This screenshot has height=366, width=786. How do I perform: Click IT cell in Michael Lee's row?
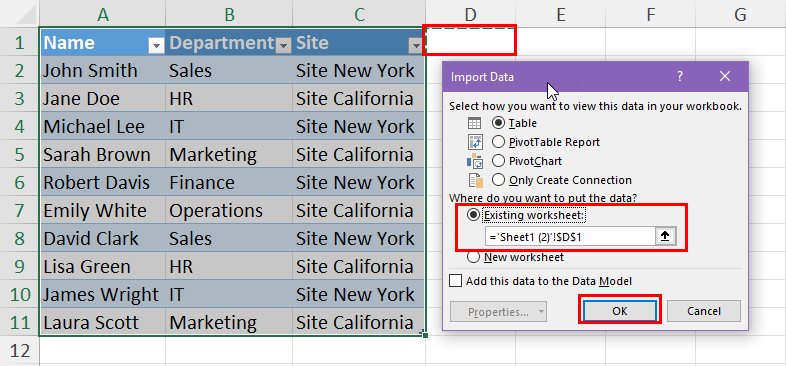click(x=229, y=126)
